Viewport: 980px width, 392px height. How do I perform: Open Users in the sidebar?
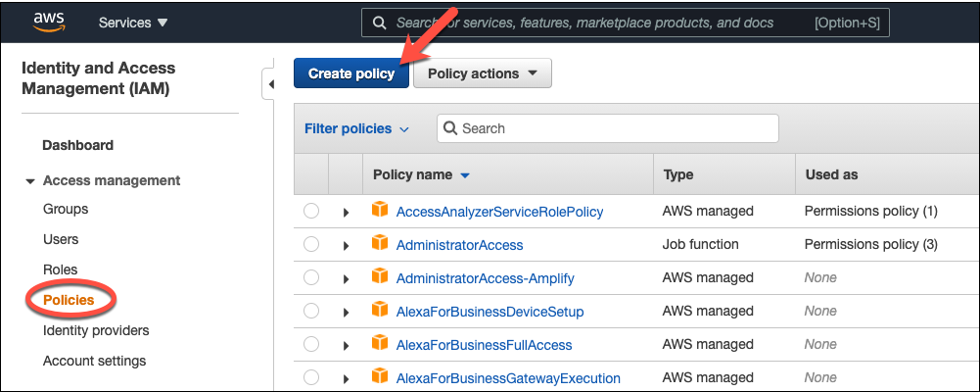pos(61,239)
